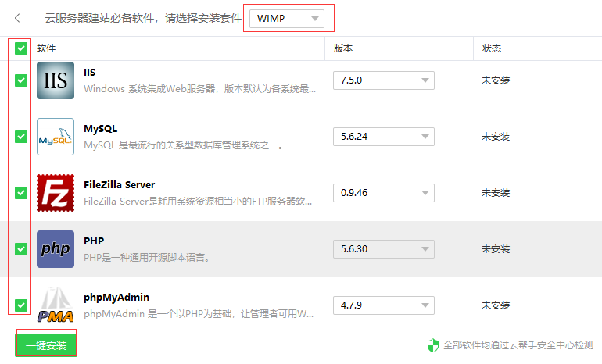Click the green security shield icon
602x364 pixels.
(432, 345)
